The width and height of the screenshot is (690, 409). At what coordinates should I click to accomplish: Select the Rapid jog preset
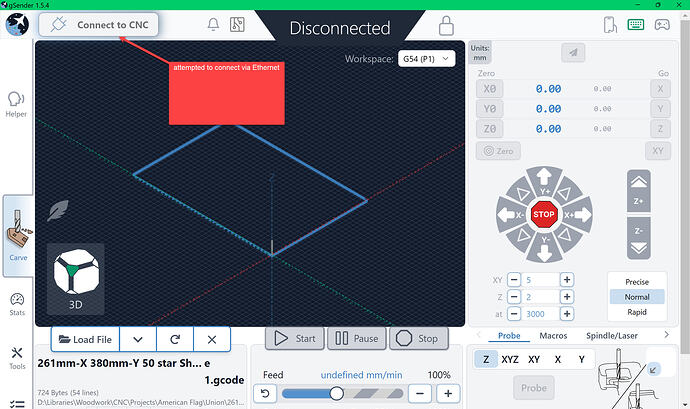click(636, 312)
